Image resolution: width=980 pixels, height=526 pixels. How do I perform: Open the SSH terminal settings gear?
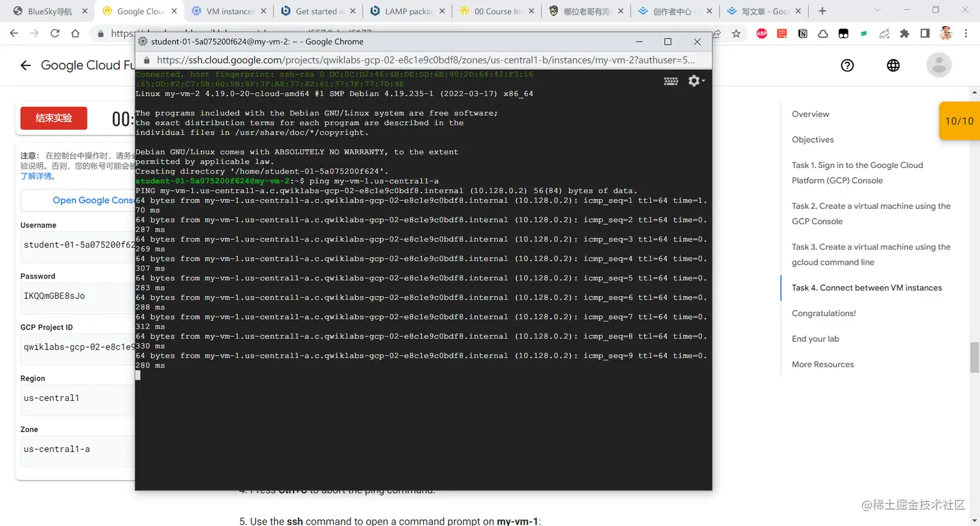click(x=696, y=81)
